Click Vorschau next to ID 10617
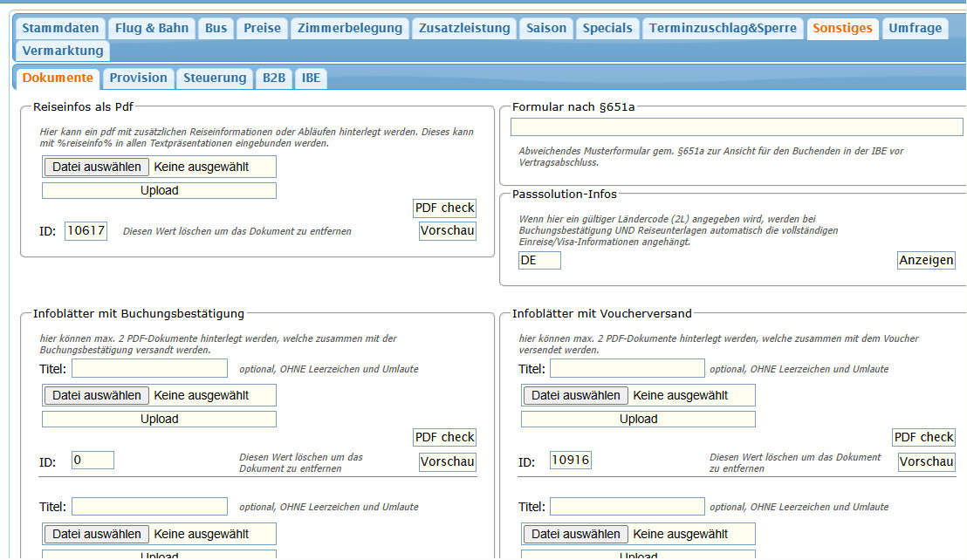 point(447,231)
